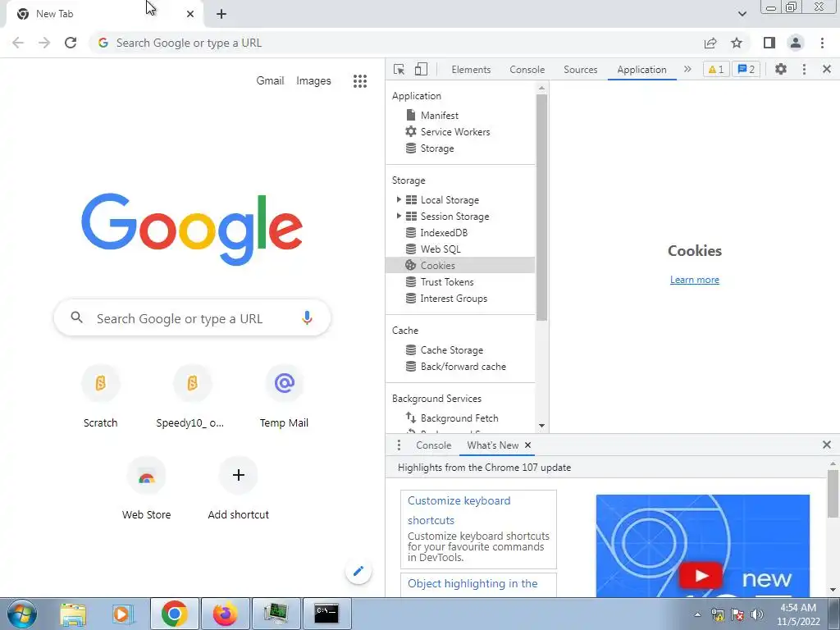Select the Application tab
The width and height of the screenshot is (840, 630).
pos(641,70)
